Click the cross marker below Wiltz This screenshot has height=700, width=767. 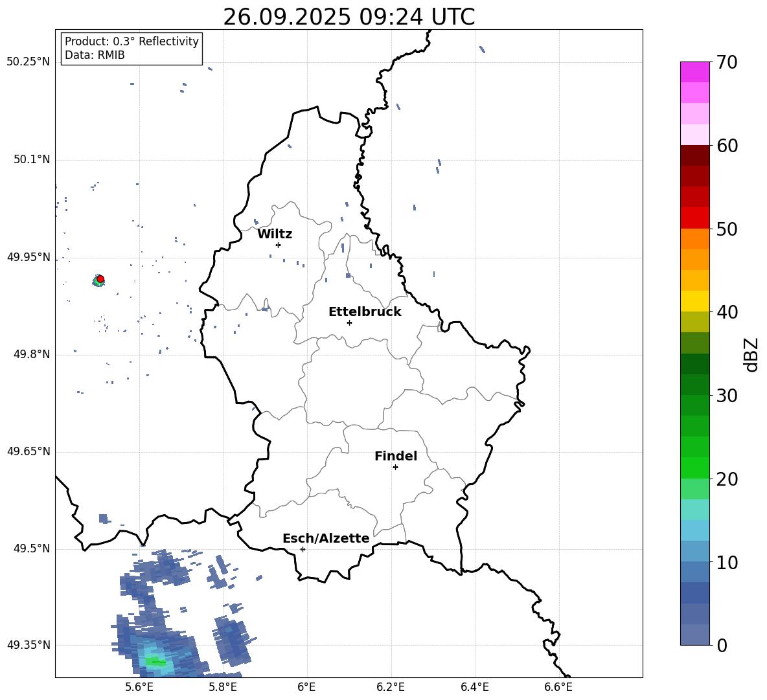point(278,245)
